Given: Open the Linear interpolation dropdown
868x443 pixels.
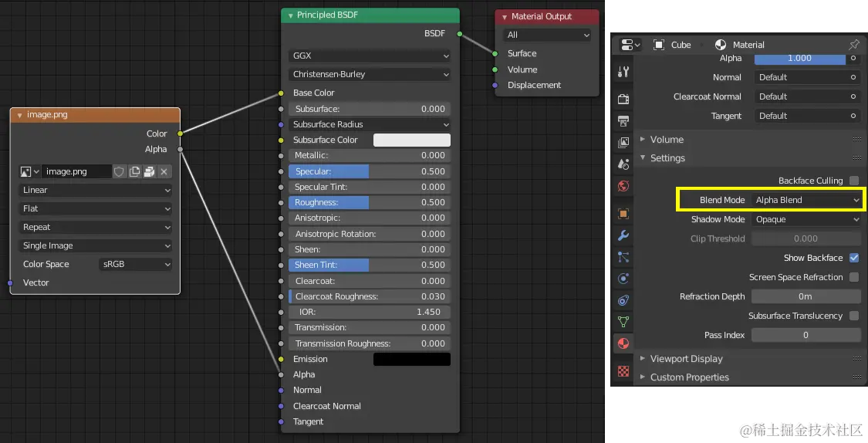Looking at the screenshot, I should [x=96, y=190].
